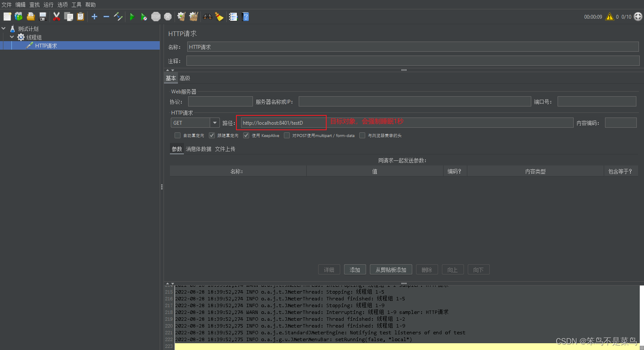Image resolution: width=644 pixels, height=350 pixels.
Task: Select 线程组 in the tree
Action: point(34,37)
